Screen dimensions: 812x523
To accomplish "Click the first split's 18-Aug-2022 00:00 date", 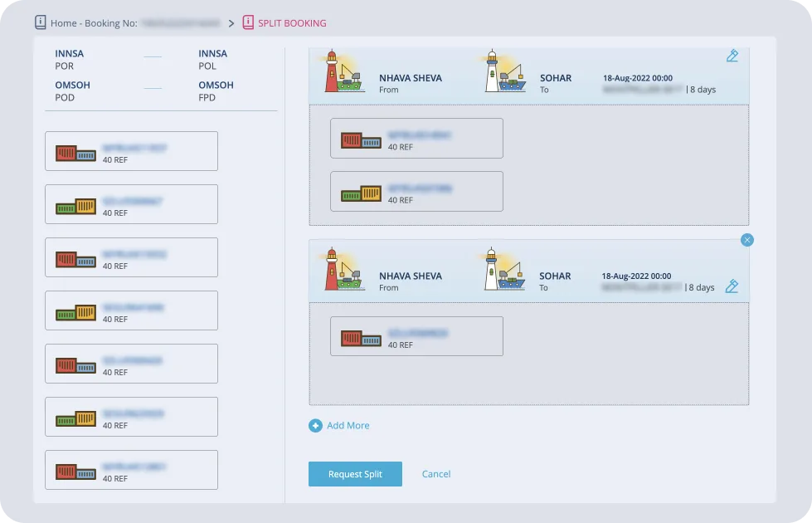I will tap(638, 78).
